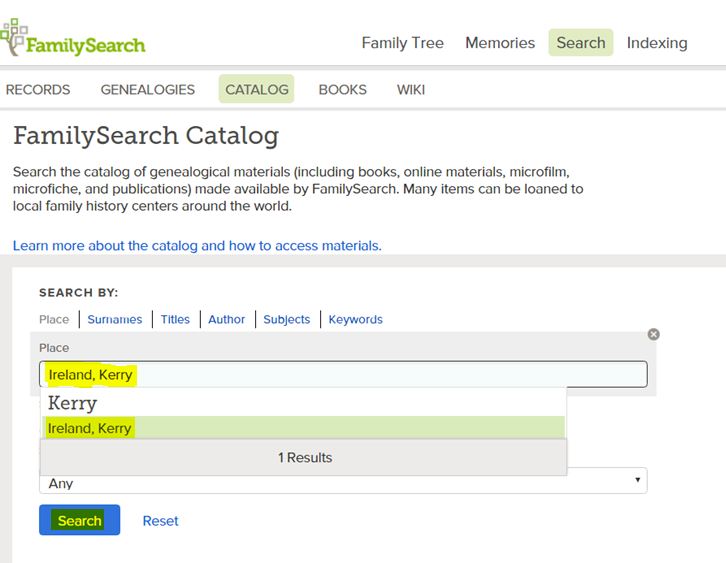Search by Author
The image size is (726, 563).
pos(226,319)
